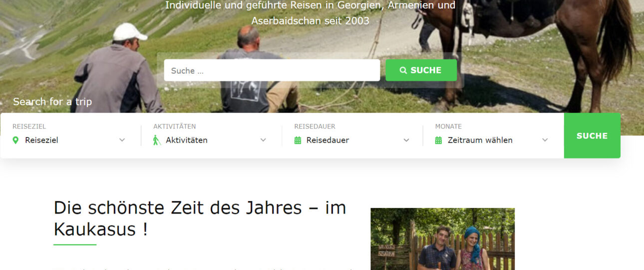Click the heading 'Die schönste Zeit des Jahres – im Kaukasus !'

pyautogui.click(x=200, y=218)
